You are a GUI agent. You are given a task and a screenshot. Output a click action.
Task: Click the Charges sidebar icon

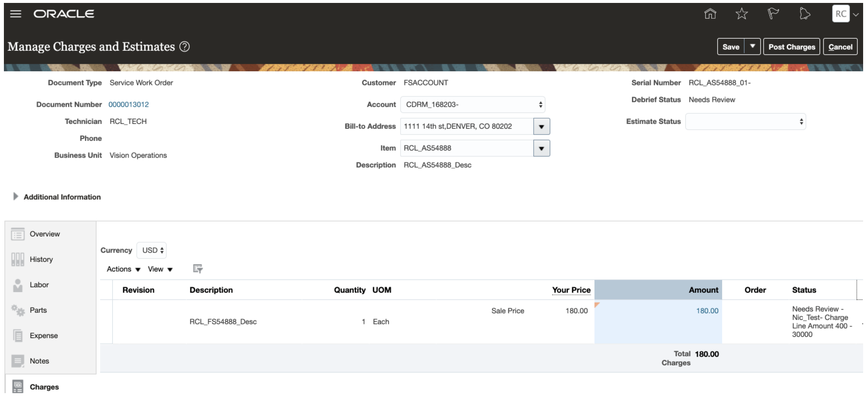click(18, 387)
